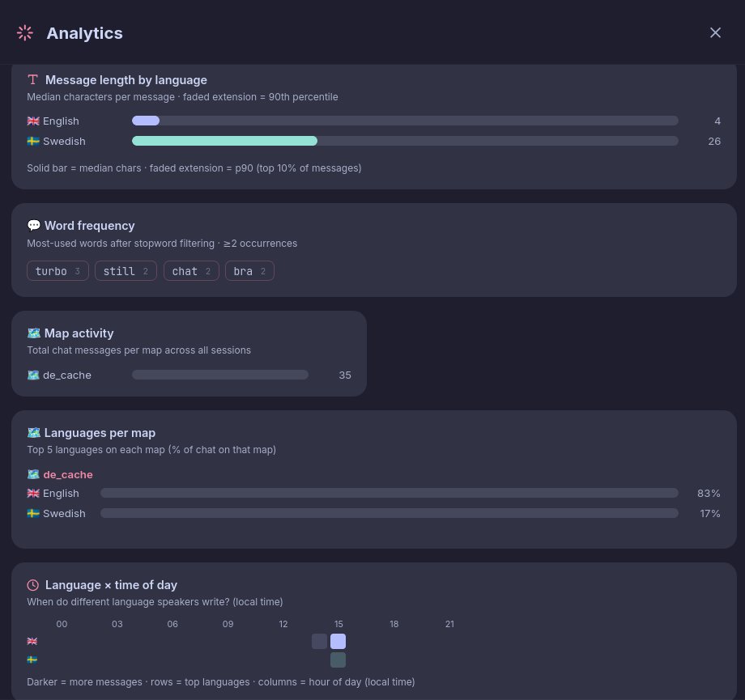Click English median length bar
The width and height of the screenshot is (745, 700).
[146, 121]
